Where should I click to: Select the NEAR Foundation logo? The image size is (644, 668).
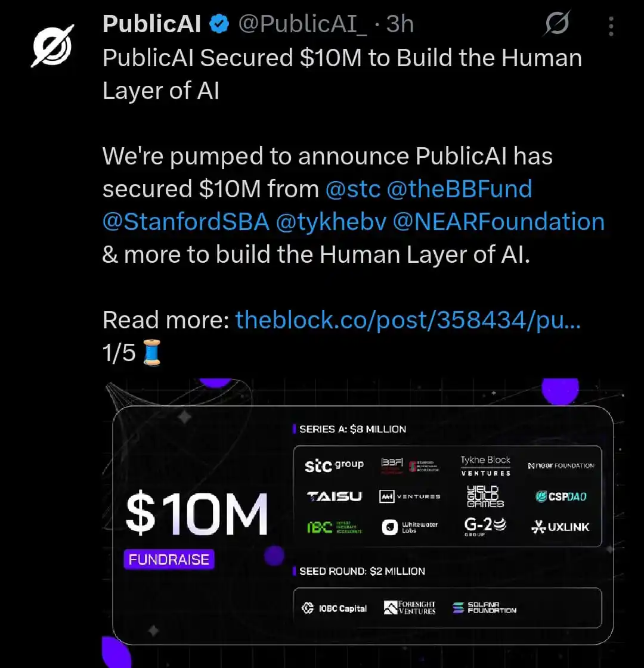tap(561, 466)
